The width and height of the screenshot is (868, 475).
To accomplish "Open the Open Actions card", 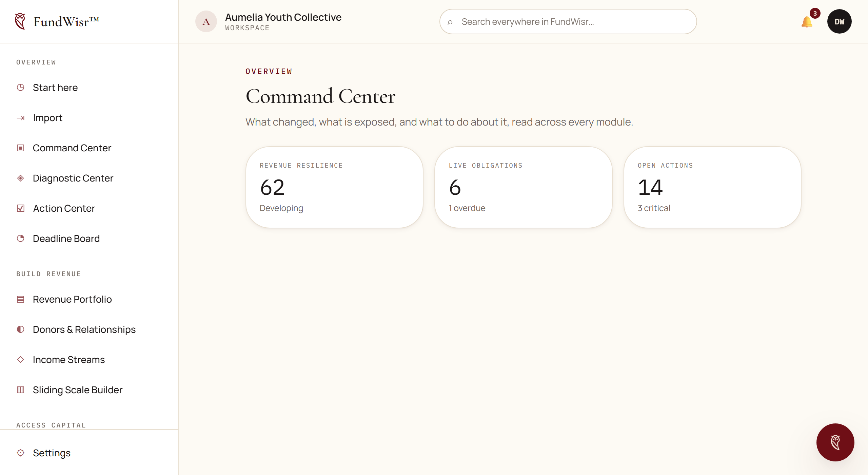I will coord(712,187).
